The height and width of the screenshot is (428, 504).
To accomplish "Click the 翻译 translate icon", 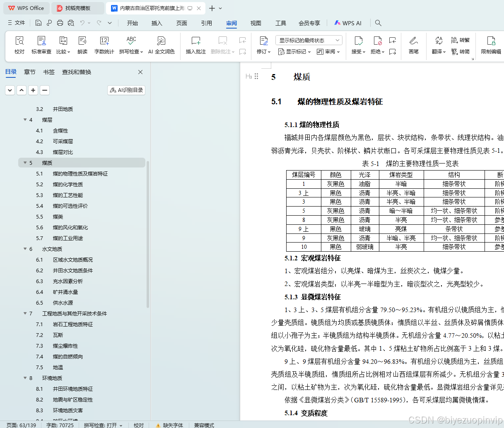I will (x=439, y=41).
